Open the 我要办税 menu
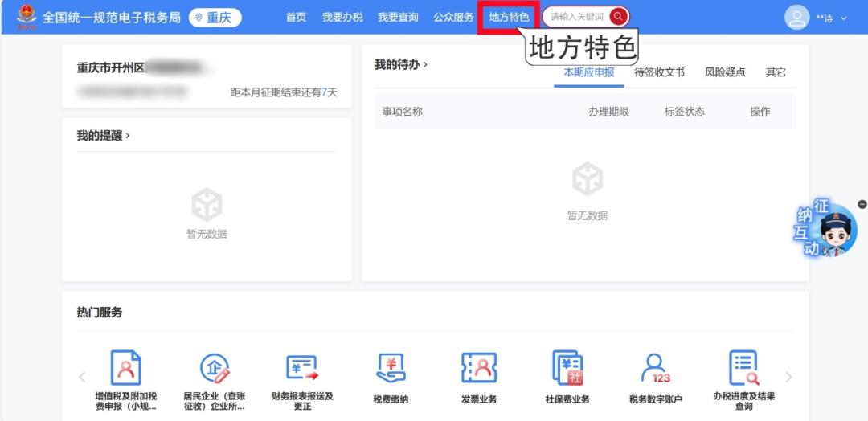 [342, 18]
